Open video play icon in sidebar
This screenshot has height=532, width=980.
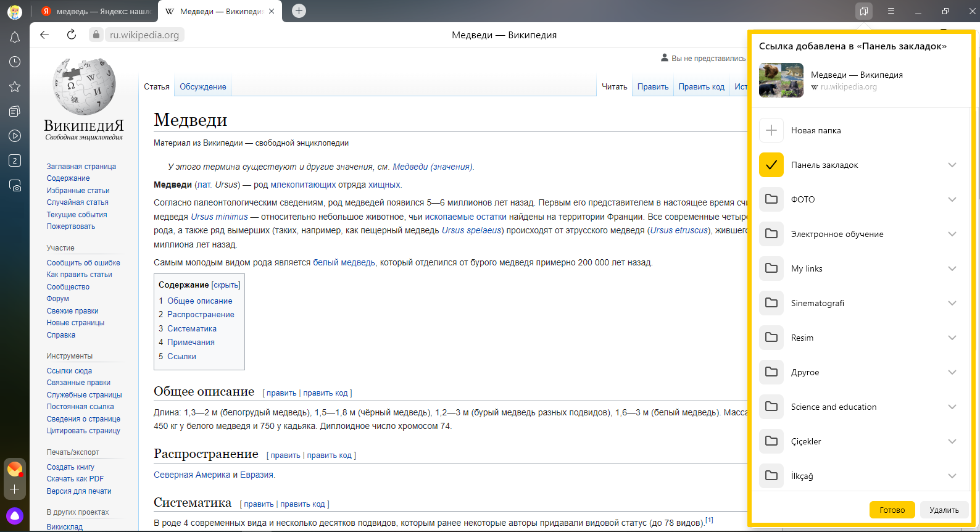15,136
